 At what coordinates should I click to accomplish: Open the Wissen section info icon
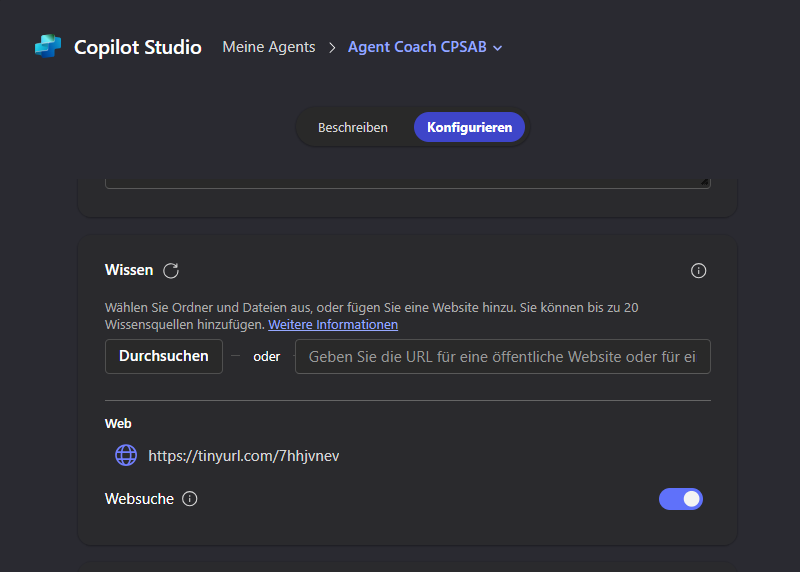tap(698, 270)
